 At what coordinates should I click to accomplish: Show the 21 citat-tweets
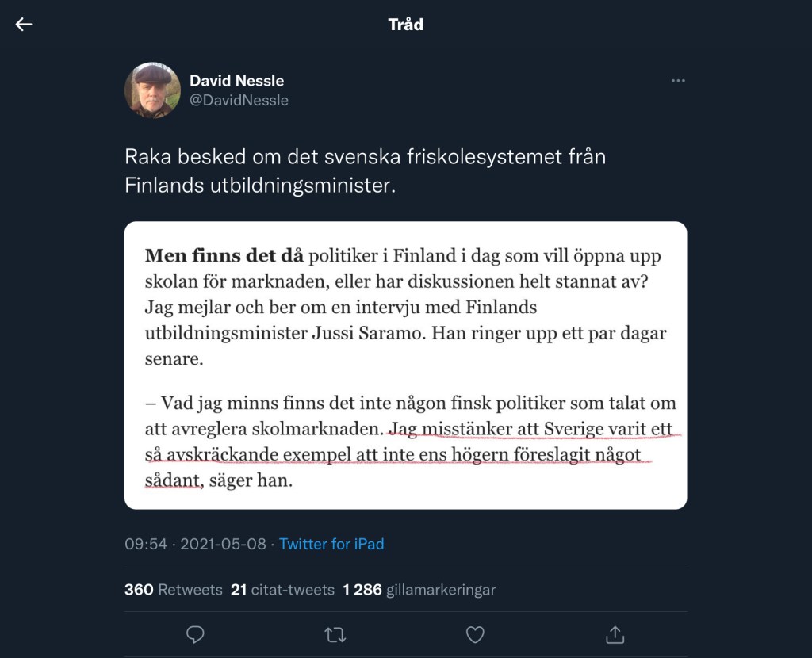(282, 590)
